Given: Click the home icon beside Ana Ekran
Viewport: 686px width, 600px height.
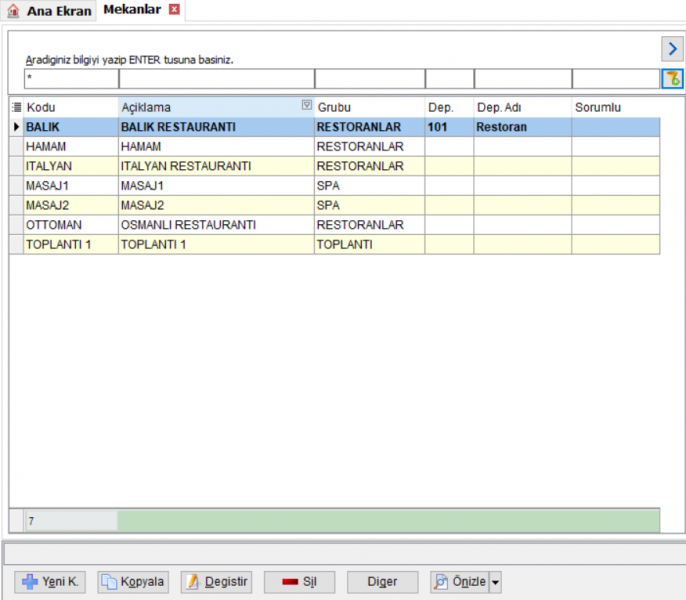Looking at the screenshot, I should pyautogui.click(x=13, y=11).
